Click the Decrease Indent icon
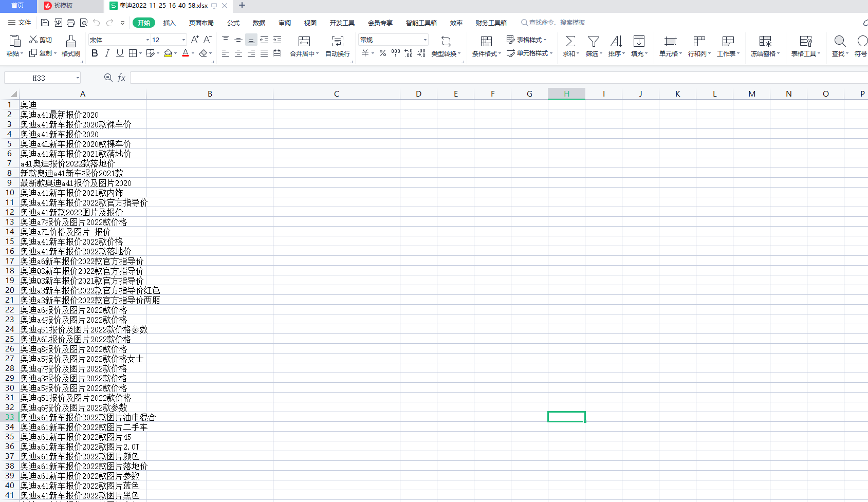Image resolution: width=868 pixels, height=502 pixels. pyautogui.click(x=264, y=40)
